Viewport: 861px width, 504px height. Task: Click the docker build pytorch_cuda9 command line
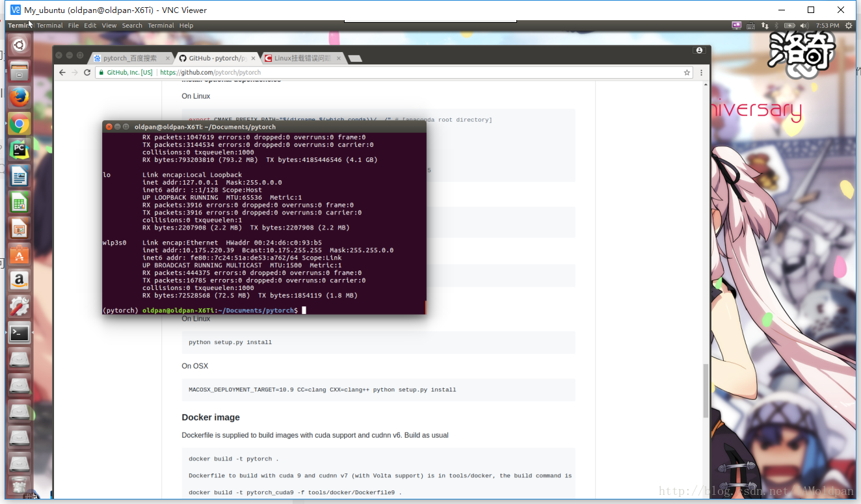[x=295, y=492]
